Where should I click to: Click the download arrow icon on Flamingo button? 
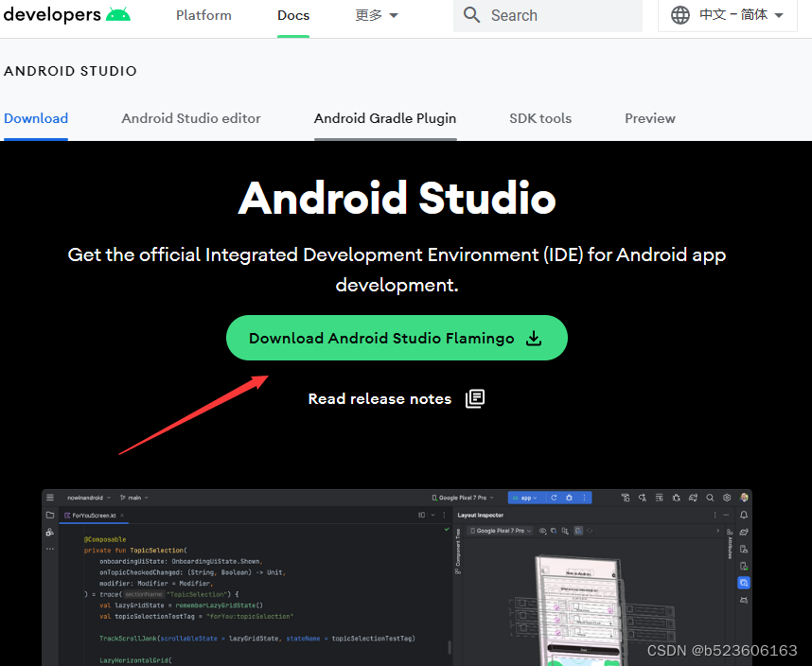534,338
